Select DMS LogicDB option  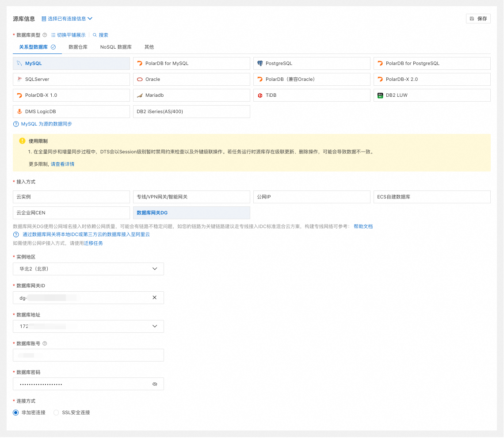pyautogui.click(x=71, y=111)
